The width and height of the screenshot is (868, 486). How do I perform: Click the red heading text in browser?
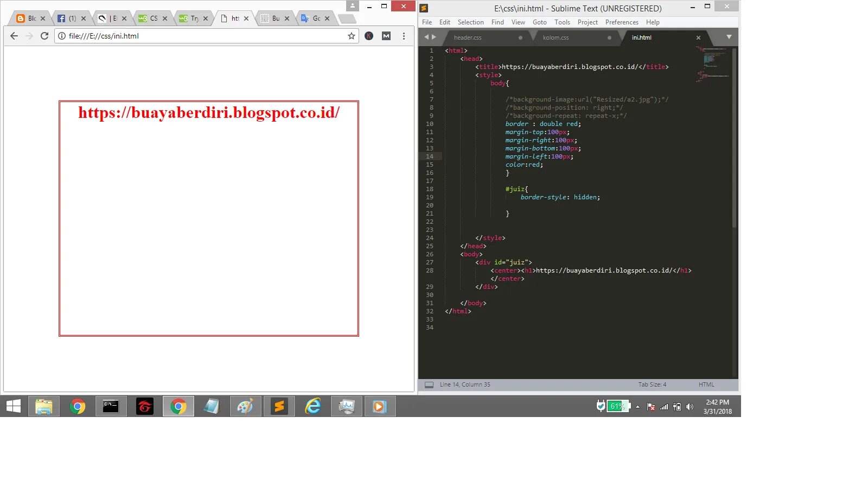[x=209, y=112]
